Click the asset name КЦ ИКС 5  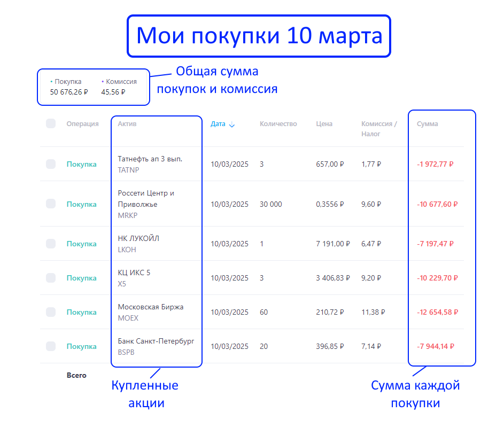point(134,273)
